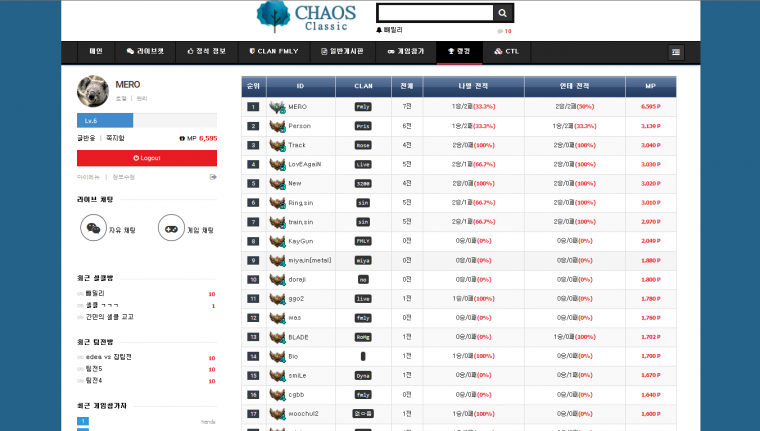Click the clan badge in Person's row

(x=363, y=126)
